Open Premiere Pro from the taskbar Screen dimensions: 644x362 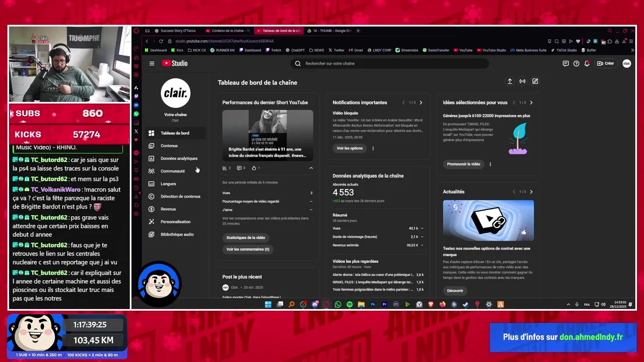[x=384, y=304]
